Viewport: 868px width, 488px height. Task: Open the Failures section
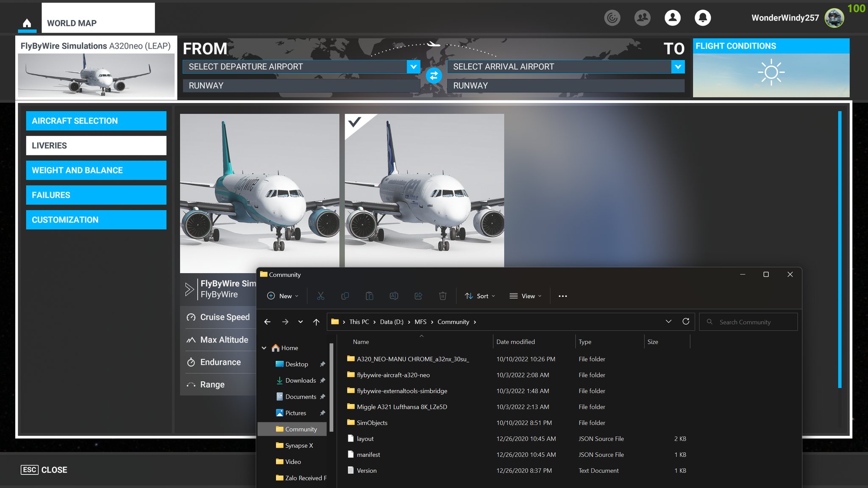(96, 195)
